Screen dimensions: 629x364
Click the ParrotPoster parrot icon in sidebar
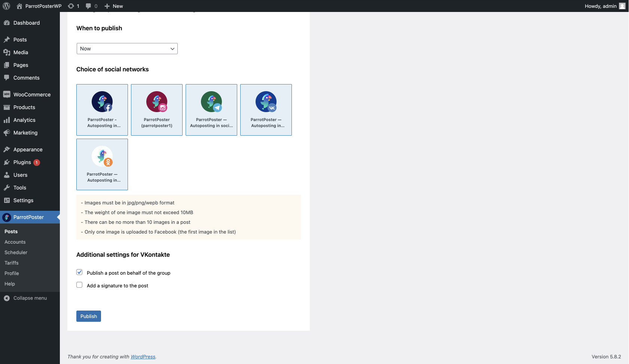tap(7, 217)
